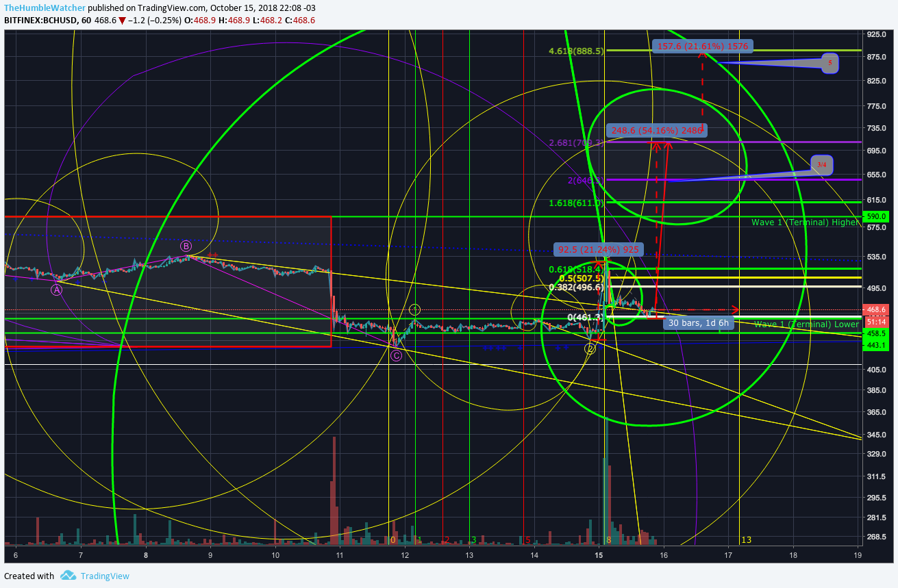898x588 pixels.
Task: Click the bold 15 date axis label
Action: pos(599,555)
